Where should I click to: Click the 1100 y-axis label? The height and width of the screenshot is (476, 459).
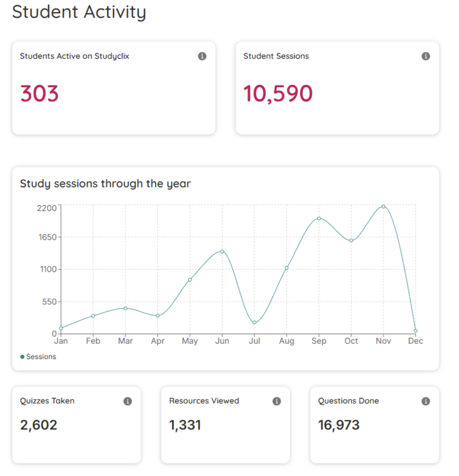pyautogui.click(x=48, y=269)
